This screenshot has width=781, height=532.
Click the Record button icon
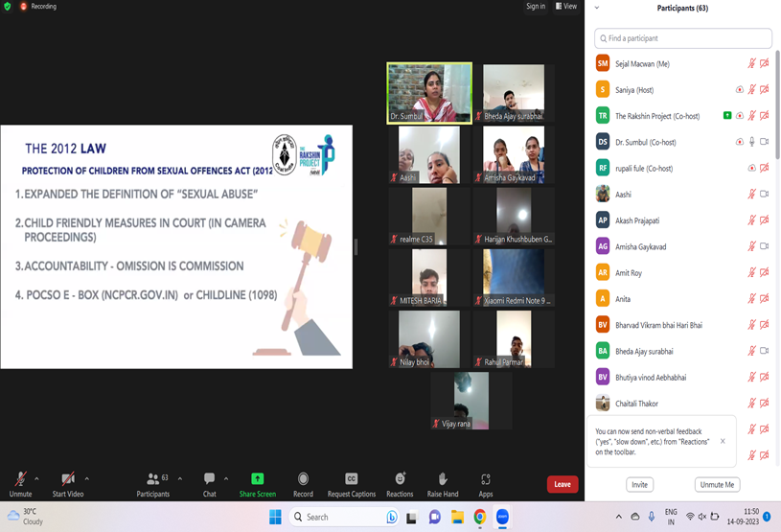point(303,478)
